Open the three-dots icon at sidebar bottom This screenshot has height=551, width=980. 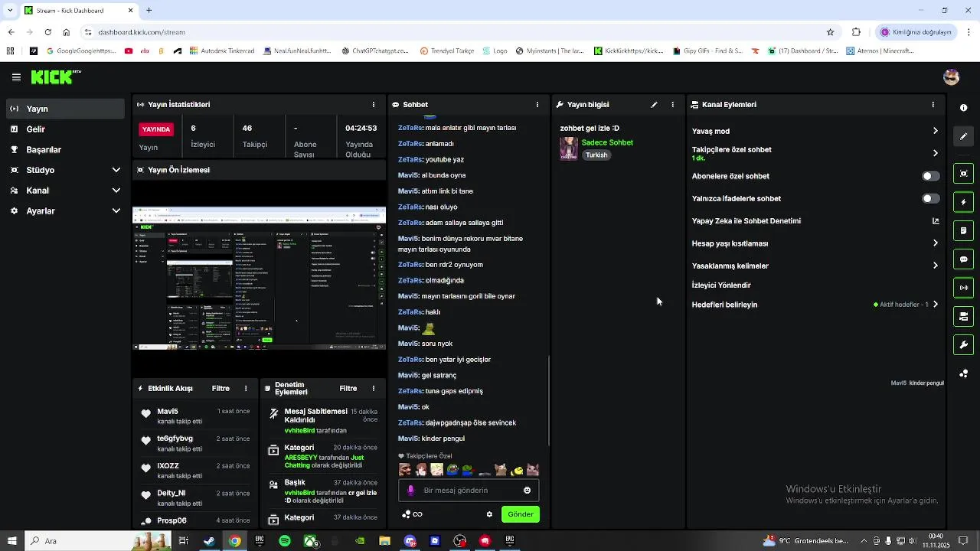(964, 373)
